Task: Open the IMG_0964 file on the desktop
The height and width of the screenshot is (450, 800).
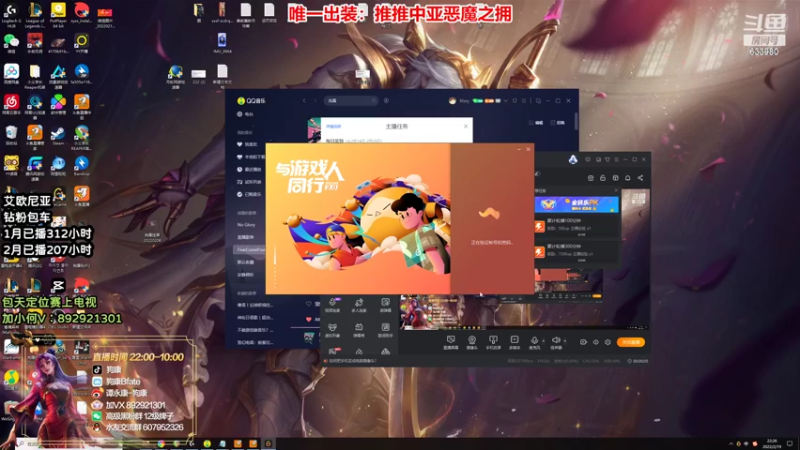Action: [221, 43]
